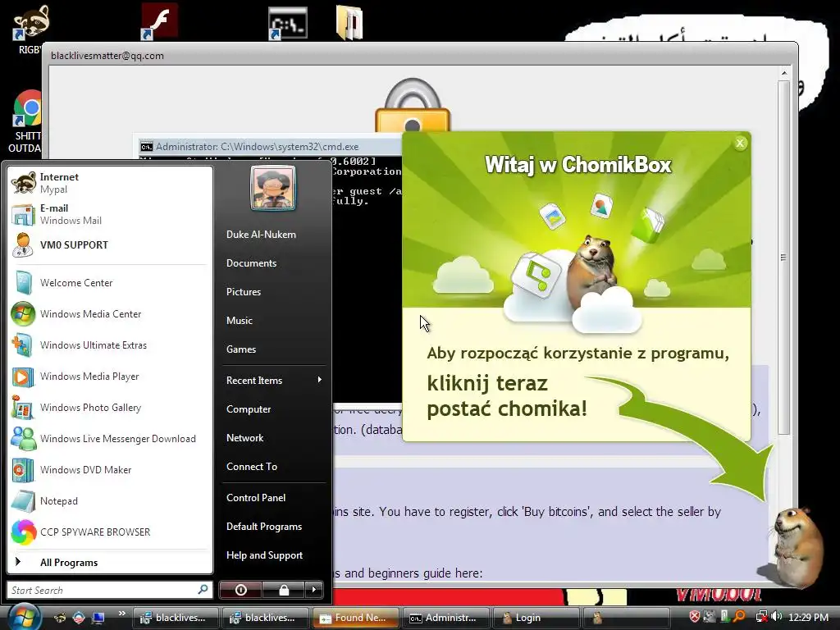Open Windows Mail E-mail entry
840x630 pixels.
(110, 214)
